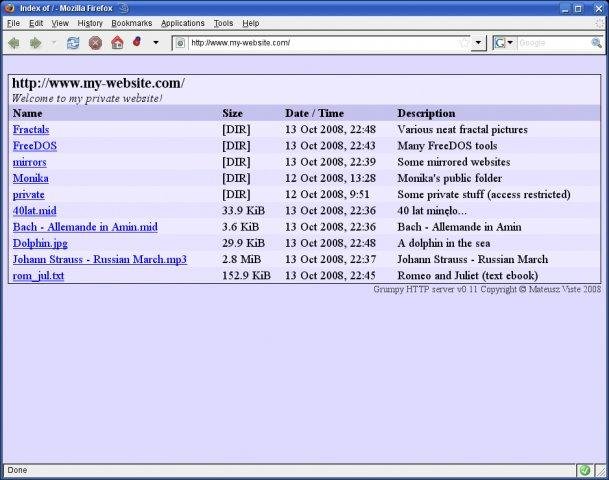Open dropdown next to the red toolbar icon

(x=155, y=43)
